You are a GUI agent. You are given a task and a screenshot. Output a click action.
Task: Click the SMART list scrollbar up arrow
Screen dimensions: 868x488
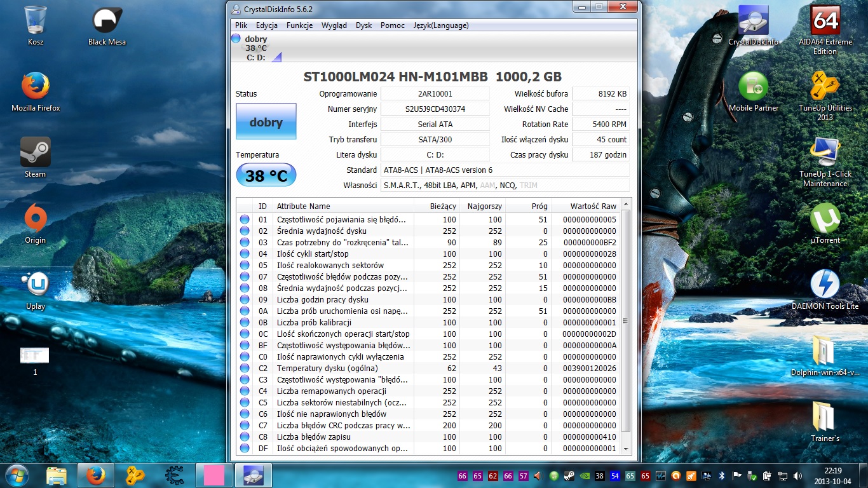626,204
